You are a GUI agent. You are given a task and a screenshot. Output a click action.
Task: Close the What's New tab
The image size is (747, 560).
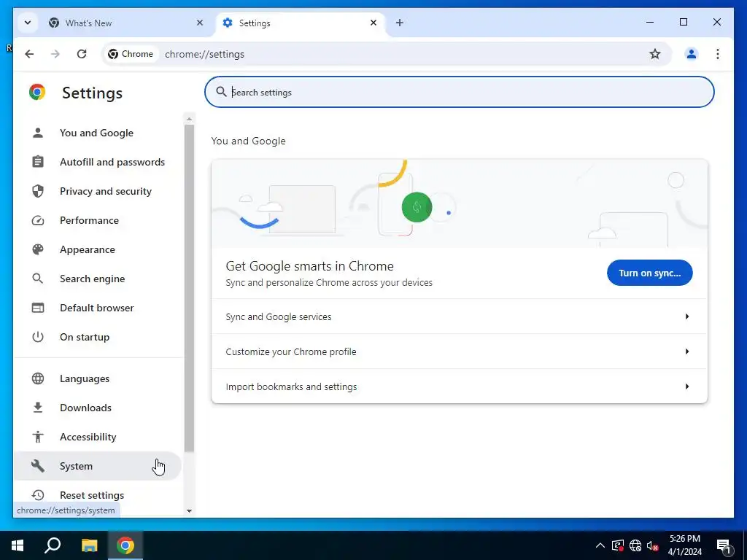pos(200,23)
